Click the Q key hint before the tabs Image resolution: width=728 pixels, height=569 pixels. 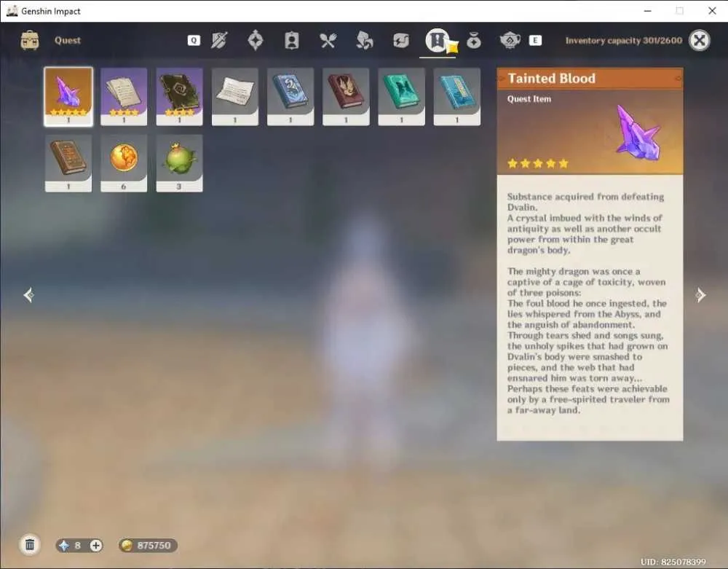(x=194, y=40)
